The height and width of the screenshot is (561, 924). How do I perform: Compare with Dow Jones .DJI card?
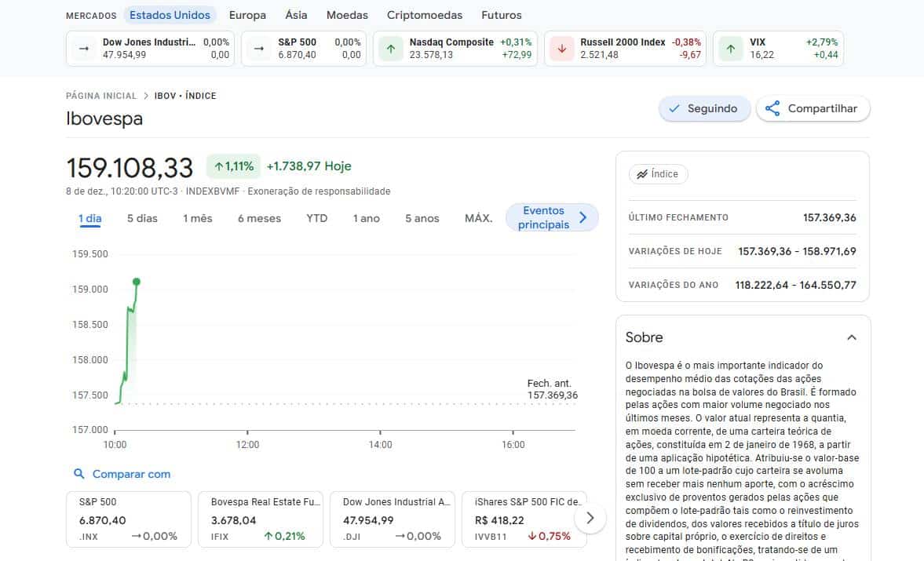[393, 519]
